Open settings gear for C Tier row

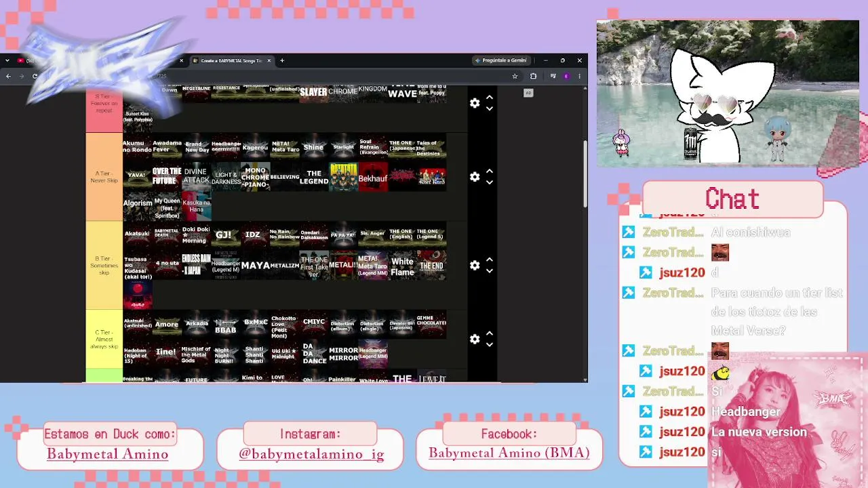[x=475, y=339]
